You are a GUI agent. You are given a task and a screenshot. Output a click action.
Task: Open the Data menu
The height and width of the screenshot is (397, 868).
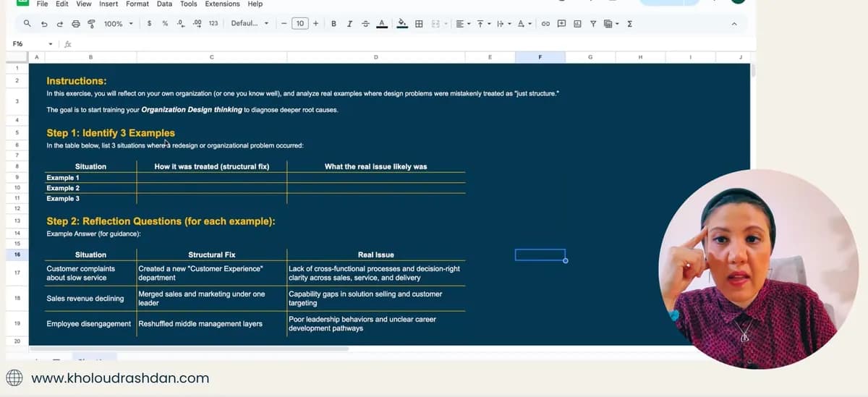coord(164,4)
